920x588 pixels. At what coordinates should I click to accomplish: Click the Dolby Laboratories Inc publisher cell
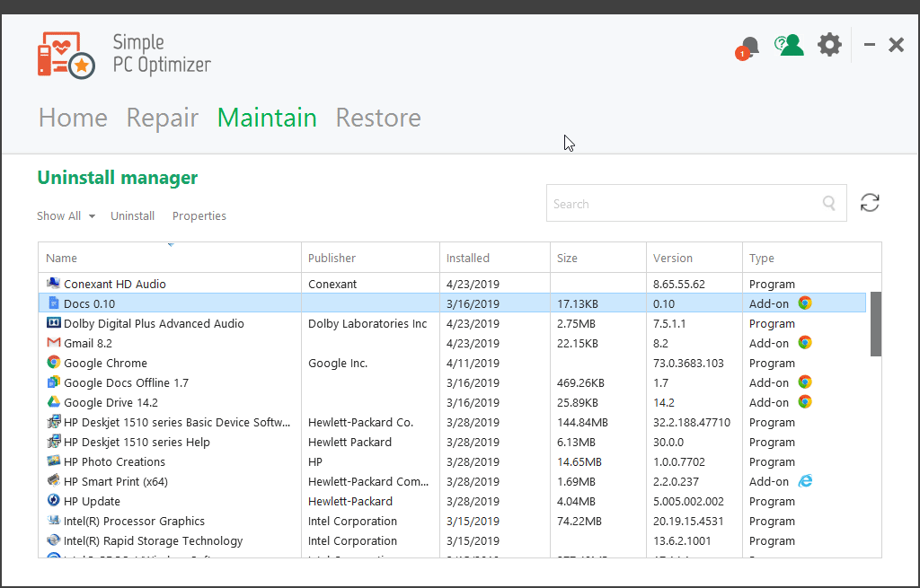367,323
